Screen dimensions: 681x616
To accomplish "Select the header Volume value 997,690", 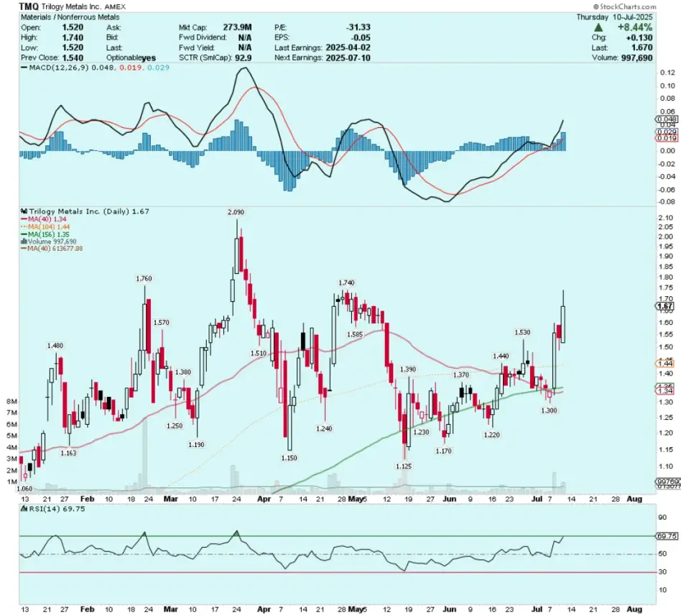I will 636,58.
